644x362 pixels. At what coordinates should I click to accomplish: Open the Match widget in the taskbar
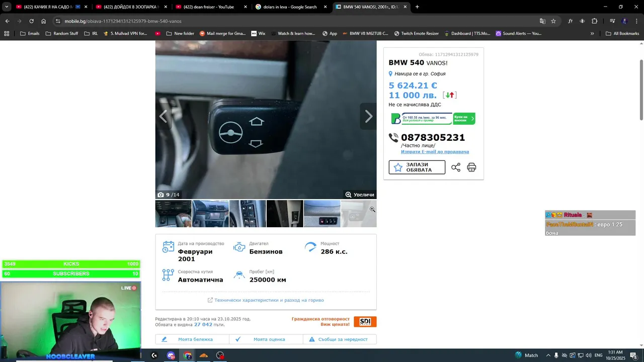click(526, 355)
